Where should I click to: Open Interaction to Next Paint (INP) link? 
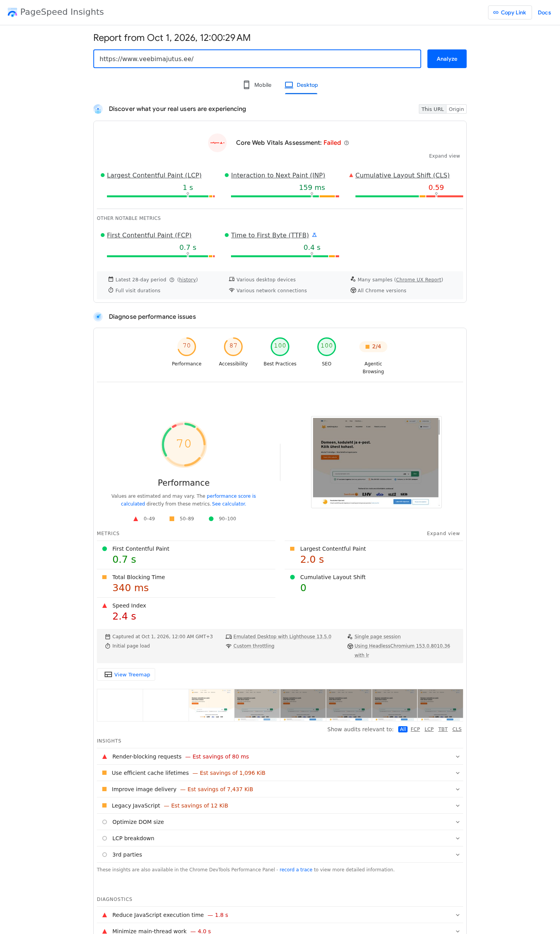click(278, 175)
